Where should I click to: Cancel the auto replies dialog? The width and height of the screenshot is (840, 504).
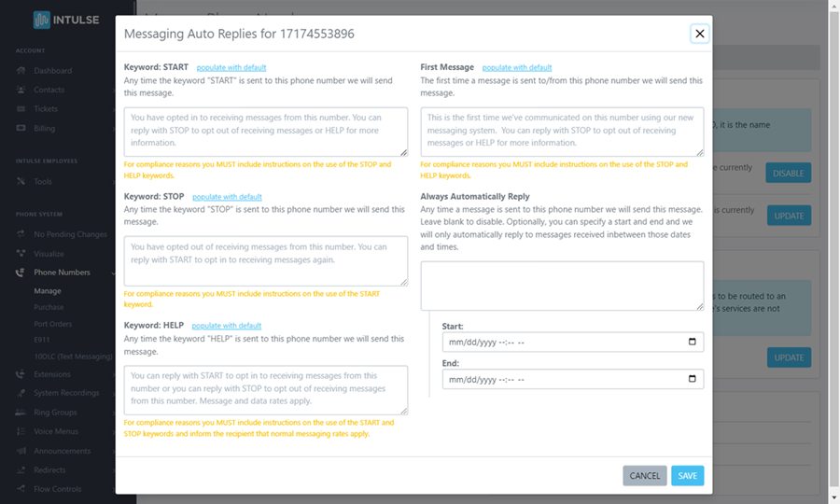click(644, 476)
